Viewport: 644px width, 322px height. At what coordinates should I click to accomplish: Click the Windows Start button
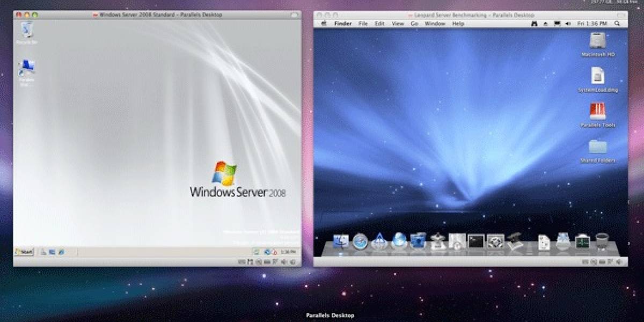24,251
